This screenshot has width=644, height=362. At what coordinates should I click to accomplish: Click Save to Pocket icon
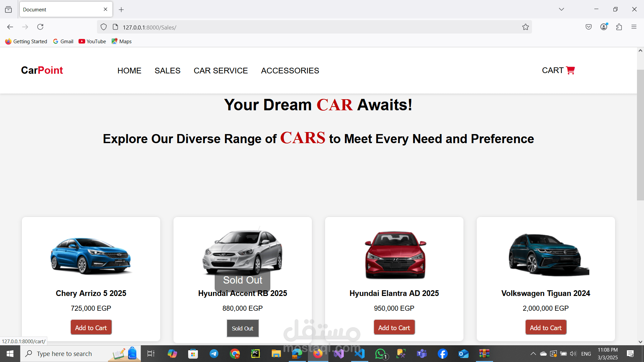pos(588,27)
